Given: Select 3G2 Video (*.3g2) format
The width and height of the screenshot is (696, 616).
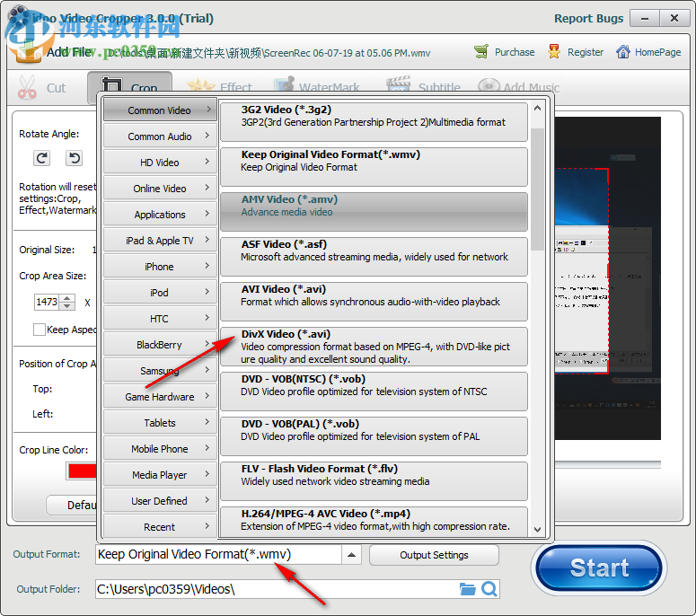Looking at the screenshot, I should (x=374, y=122).
